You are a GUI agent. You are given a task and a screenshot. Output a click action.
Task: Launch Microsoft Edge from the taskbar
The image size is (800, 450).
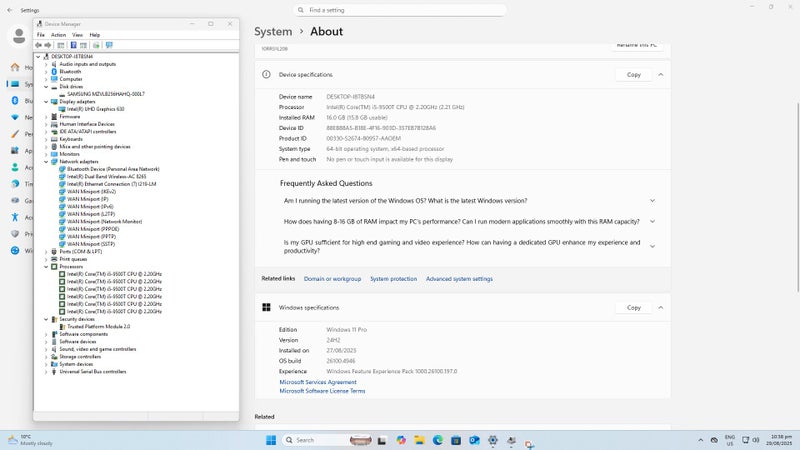pyautogui.click(x=438, y=440)
